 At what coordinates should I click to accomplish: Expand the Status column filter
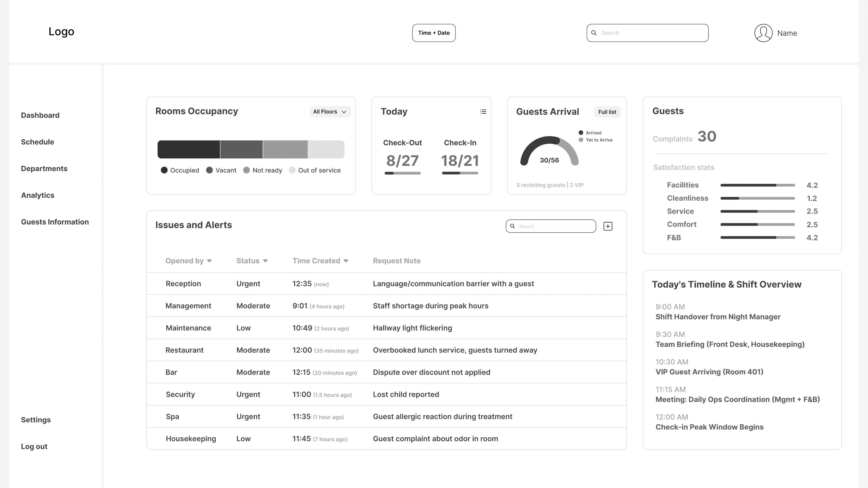point(265,261)
